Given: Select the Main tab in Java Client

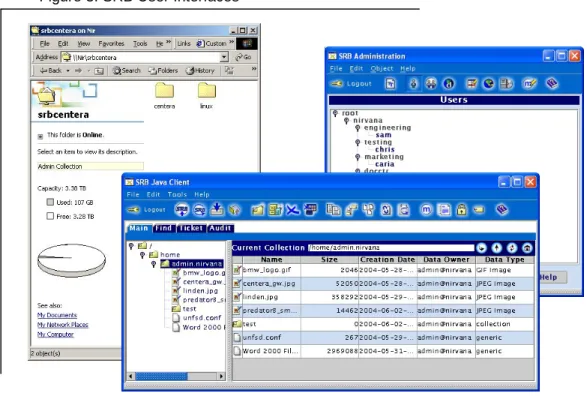Looking at the screenshot, I should click(139, 228).
